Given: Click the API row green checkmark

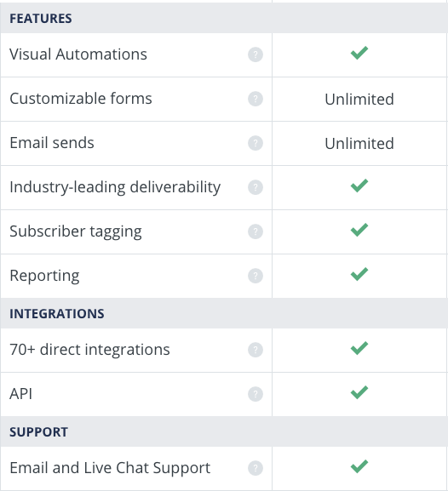Looking at the screenshot, I should (x=359, y=392).
